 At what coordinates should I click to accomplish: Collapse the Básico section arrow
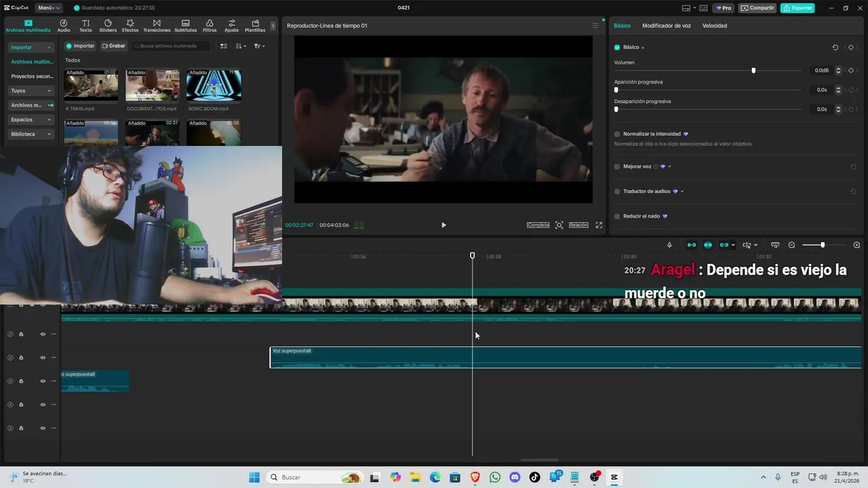643,47
